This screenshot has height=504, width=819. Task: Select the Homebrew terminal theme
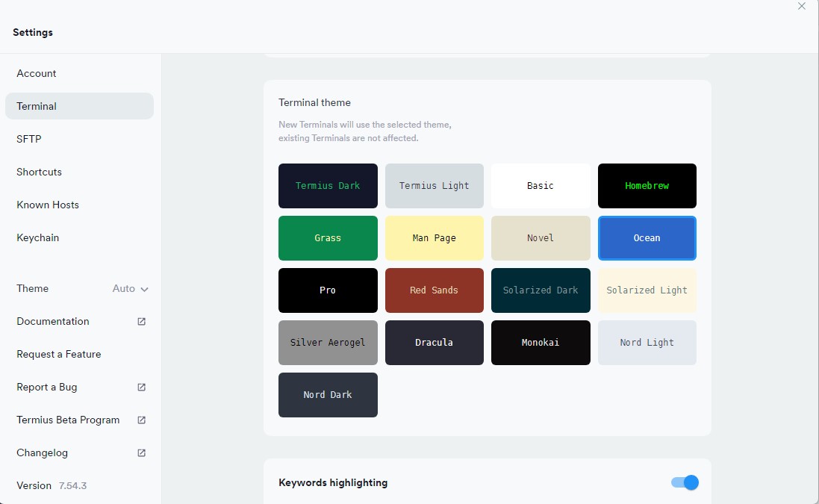pyautogui.click(x=647, y=186)
